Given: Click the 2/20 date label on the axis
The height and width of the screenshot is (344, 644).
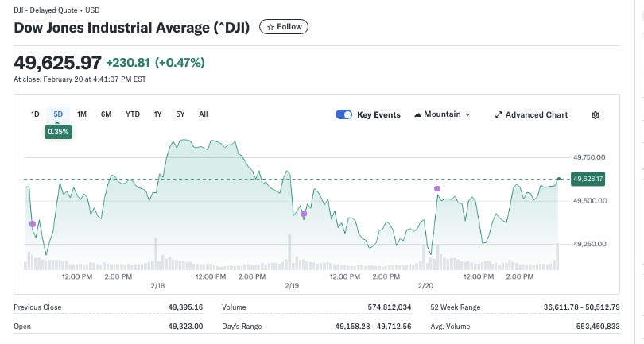Looking at the screenshot, I should [425, 286].
